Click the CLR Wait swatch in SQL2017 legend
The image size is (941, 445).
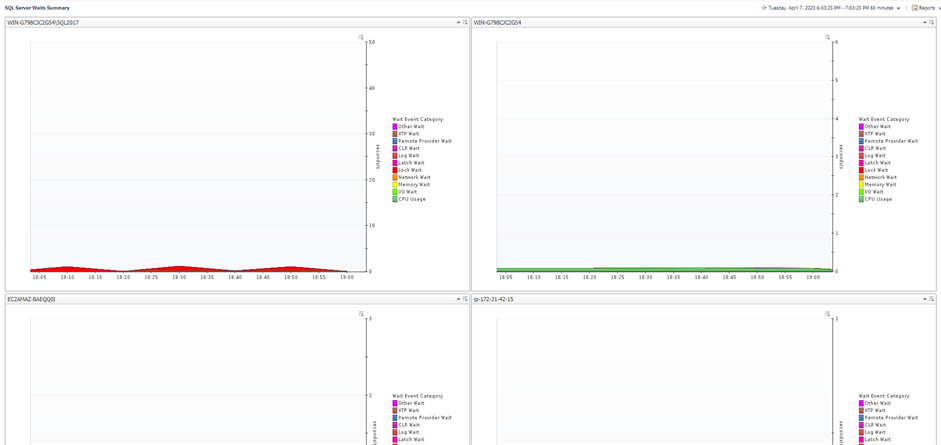pyautogui.click(x=395, y=148)
